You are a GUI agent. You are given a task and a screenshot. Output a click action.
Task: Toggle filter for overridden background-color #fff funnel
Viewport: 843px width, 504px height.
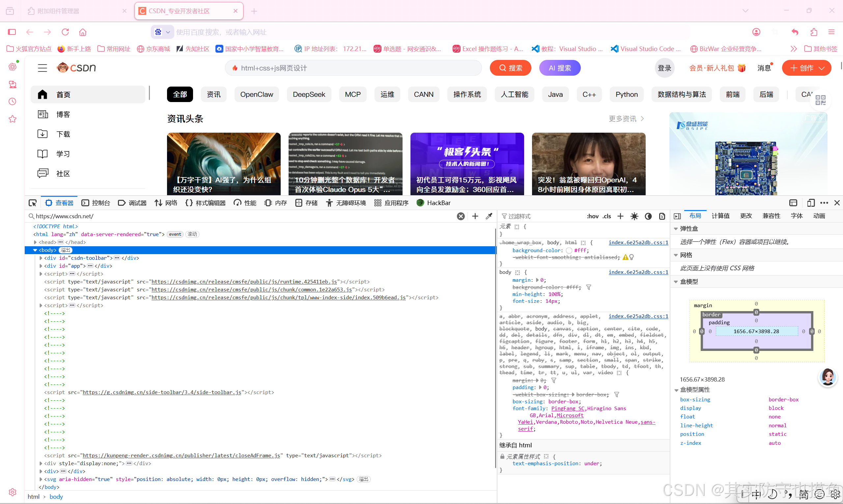coord(588,287)
